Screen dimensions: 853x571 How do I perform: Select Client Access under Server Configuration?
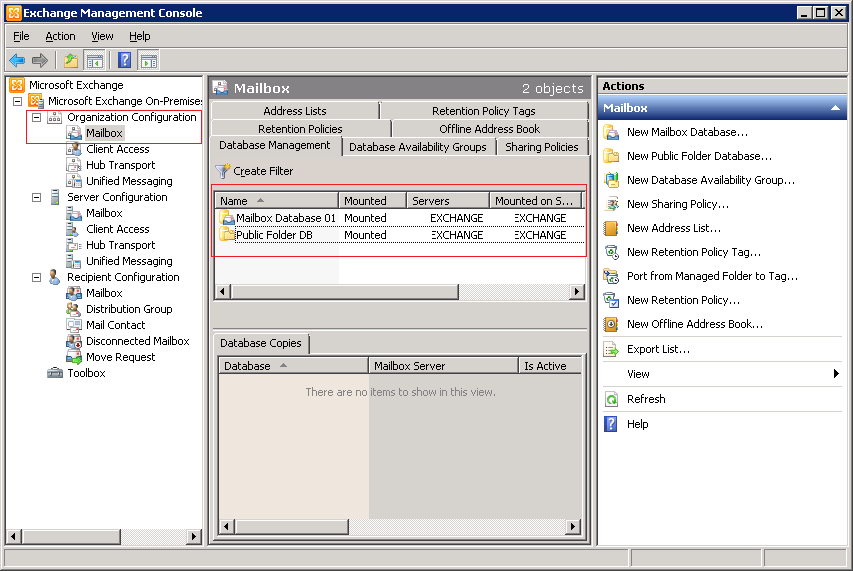pyautogui.click(x=118, y=229)
